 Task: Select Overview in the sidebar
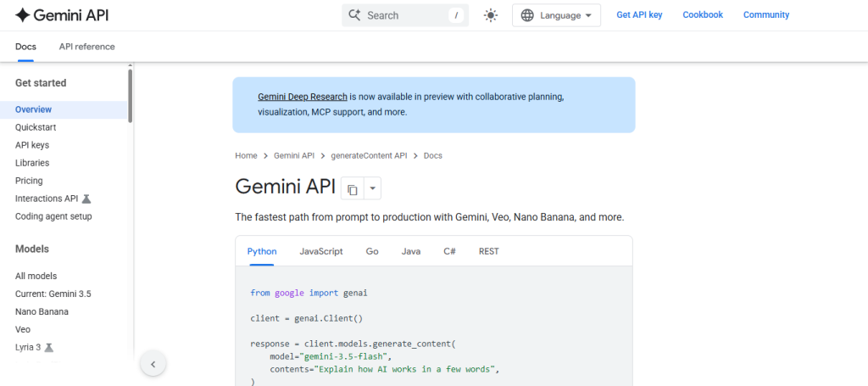click(64, 109)
